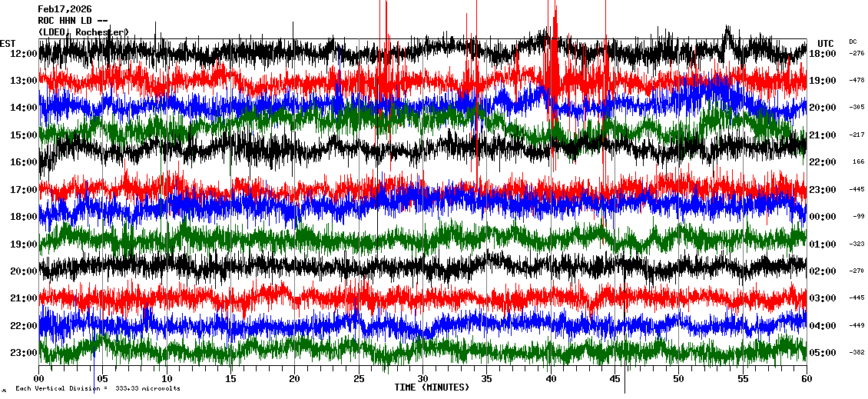
Task: Click the 30 minute tick on time axis
Action: (x=422, y=379)
